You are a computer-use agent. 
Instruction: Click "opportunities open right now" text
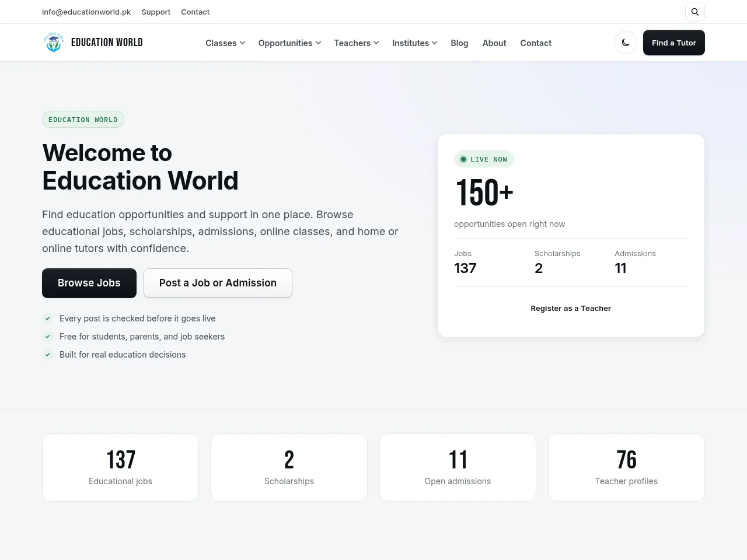[509, 224]
